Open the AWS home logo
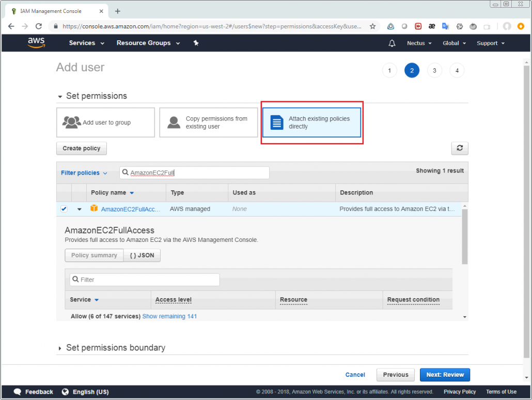 tap(36, 43)
